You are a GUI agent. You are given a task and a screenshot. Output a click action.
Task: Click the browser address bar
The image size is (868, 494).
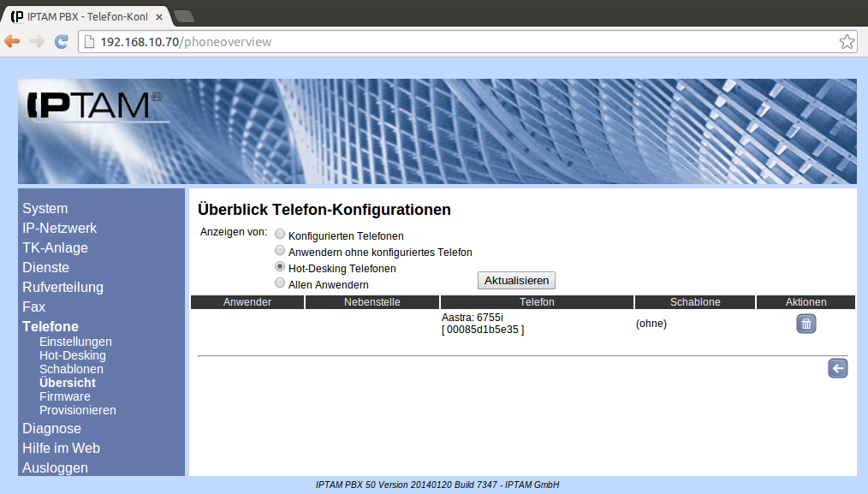pos(462,41)
